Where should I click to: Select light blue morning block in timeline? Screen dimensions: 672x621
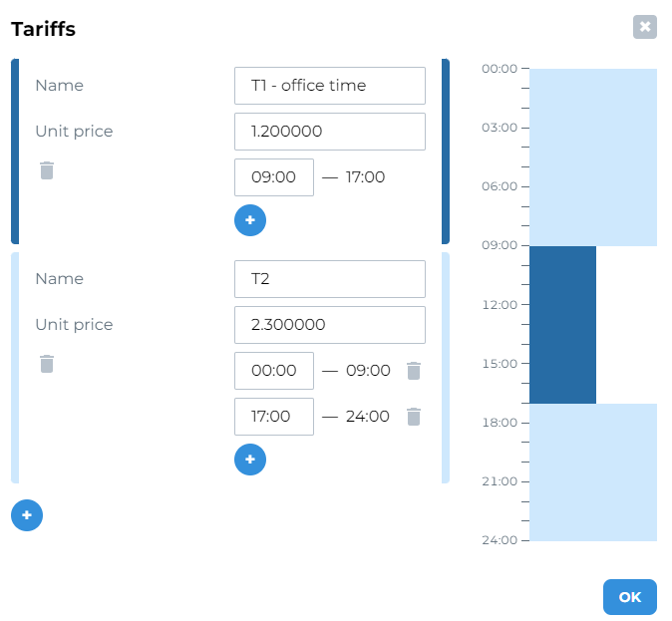coord(593,156)
